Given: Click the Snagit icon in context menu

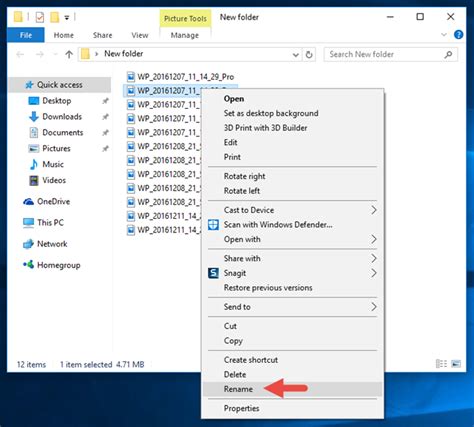Looking at the screenshot, I should (x=213, y=273).
